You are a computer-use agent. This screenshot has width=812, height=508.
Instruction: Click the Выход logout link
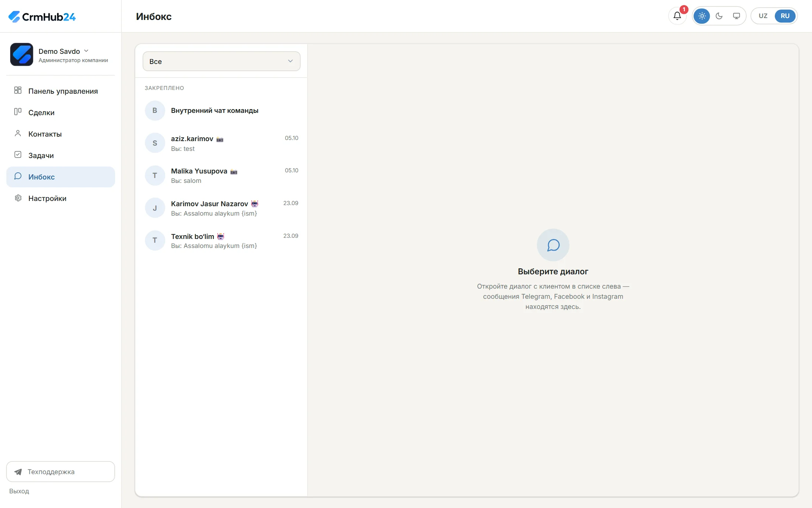(x=19, y=491)
